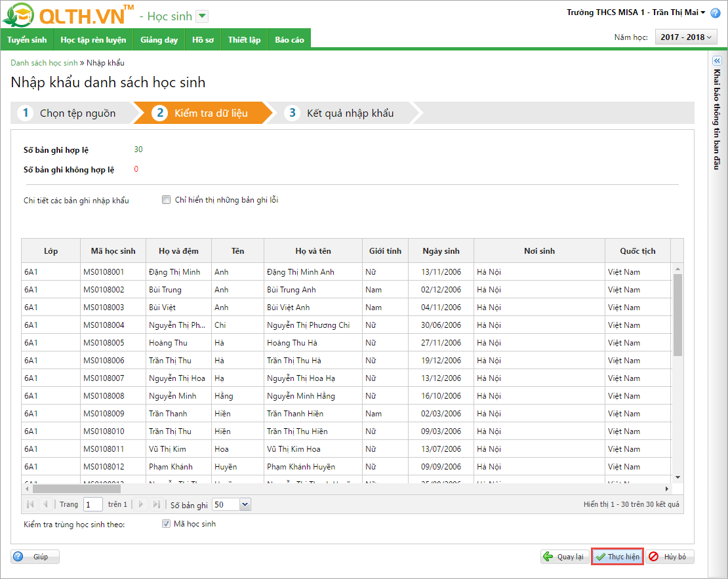Click the table scroll down arrow

tap(678, 477)
